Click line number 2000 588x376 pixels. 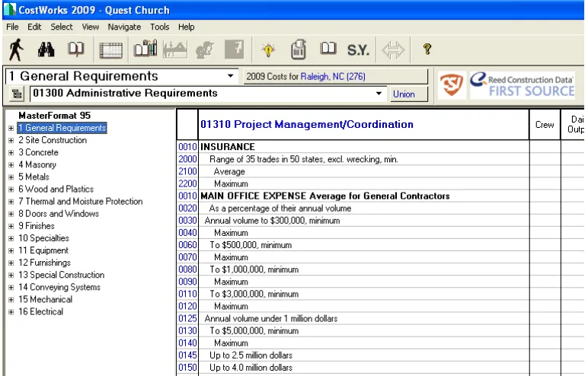(x=187, y=159)
